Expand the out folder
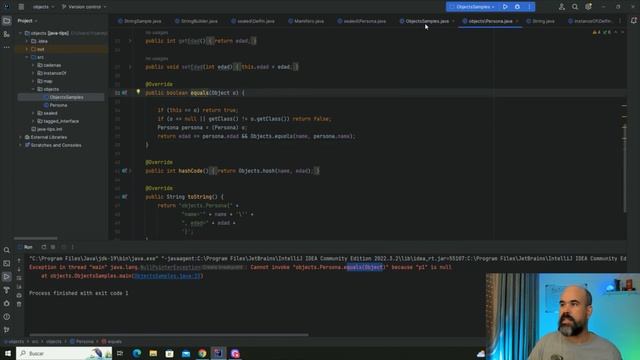 27,49
